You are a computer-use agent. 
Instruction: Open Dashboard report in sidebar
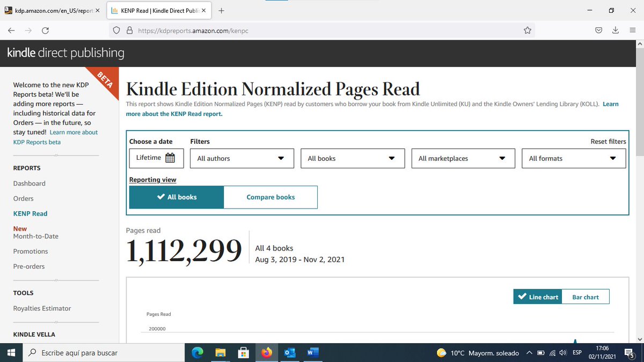pos(30,183)
